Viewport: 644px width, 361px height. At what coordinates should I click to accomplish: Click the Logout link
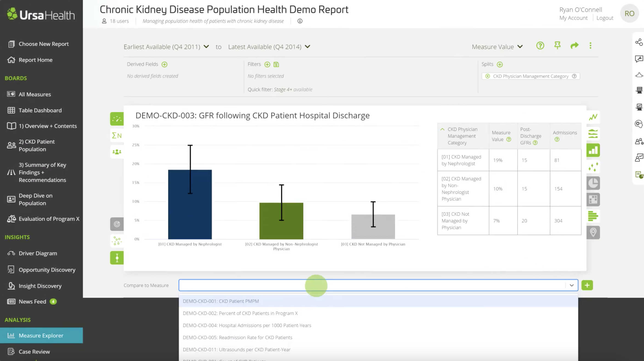(x=604, y=18)
